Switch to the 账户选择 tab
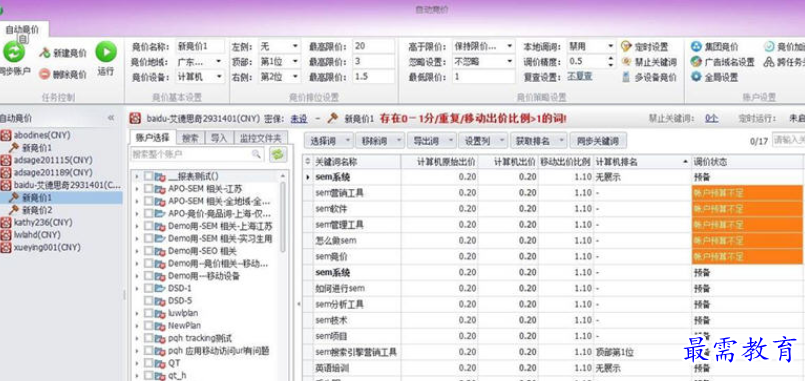 tap(153, 138)
